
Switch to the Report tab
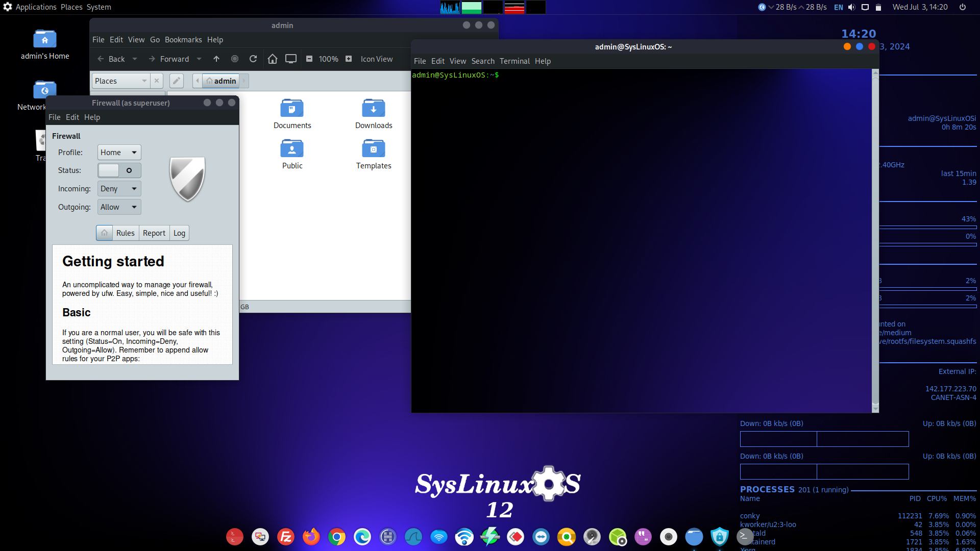(154, 233)
